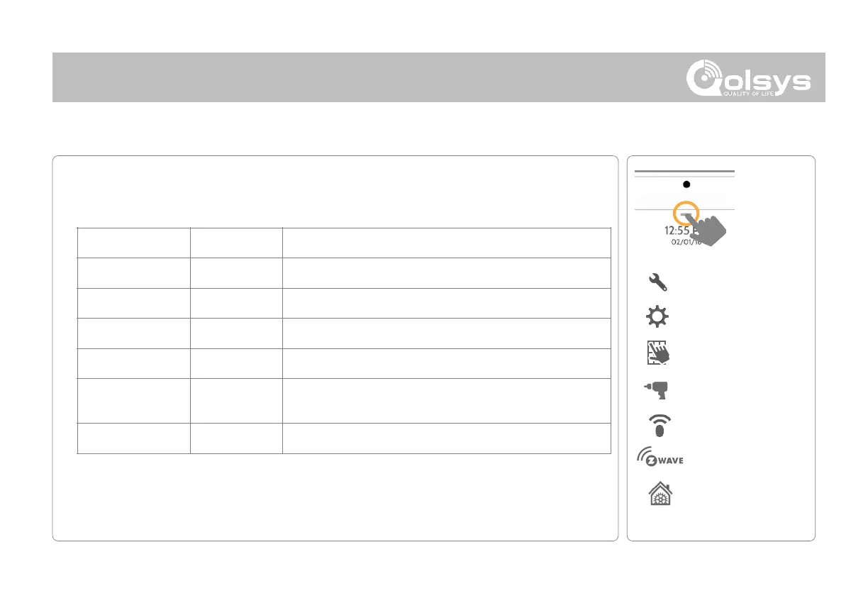Click the tall row's wide right cell
The height and width of the screenshot is (613, 868).
click(x=446, y=401)
